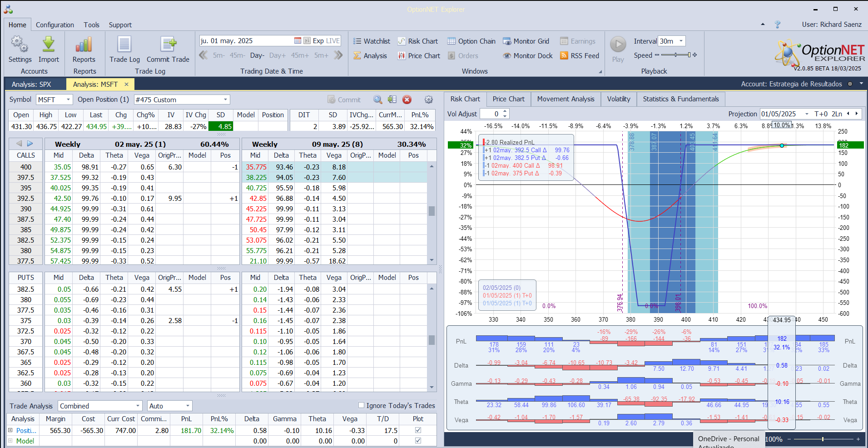Image resolution: width=868 pixels, height=448 pixels.
Task: Increase Vol Adjust with the up stepper
Action: point(505,111)
